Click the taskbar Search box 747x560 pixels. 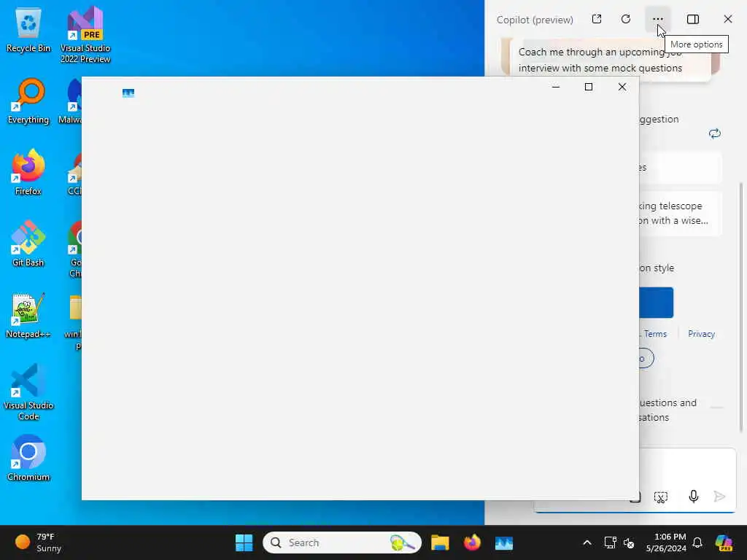(342, 542)
